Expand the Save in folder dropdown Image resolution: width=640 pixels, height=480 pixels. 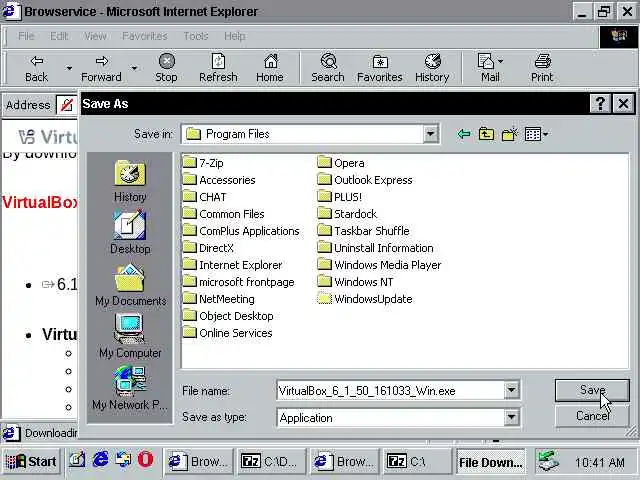[430, 133]
